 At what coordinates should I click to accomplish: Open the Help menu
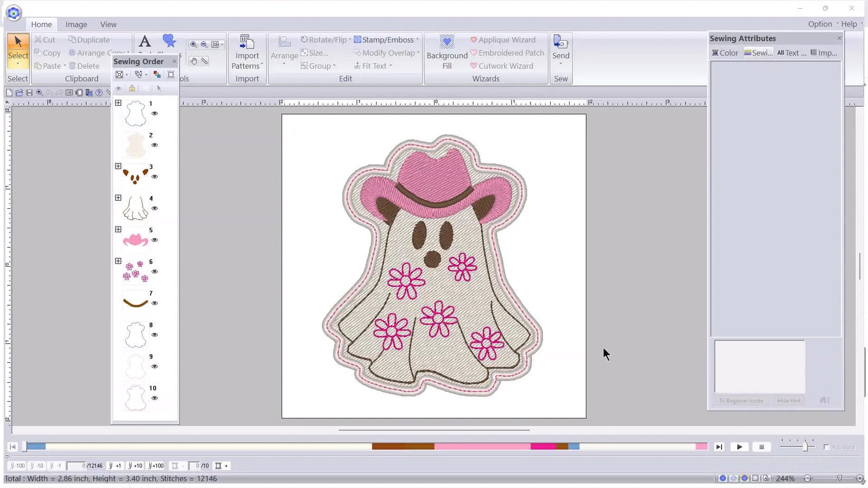848,24
